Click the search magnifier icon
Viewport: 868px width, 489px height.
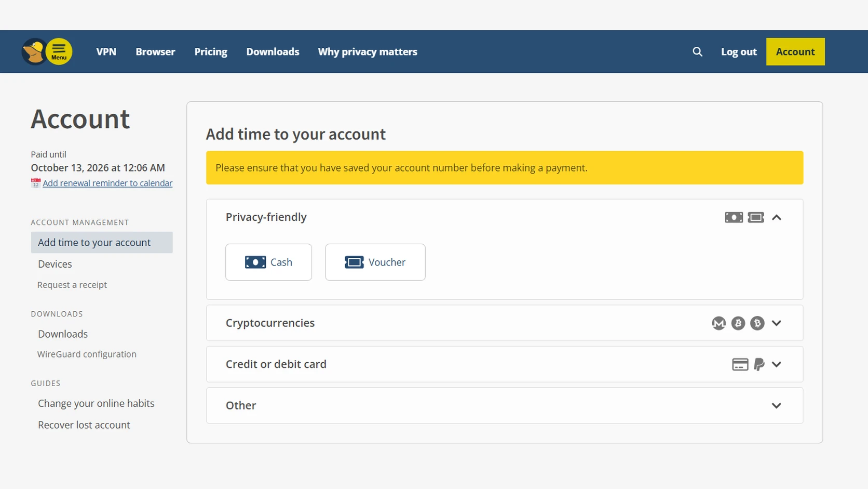pyautogui.click(x=697, y=52)
